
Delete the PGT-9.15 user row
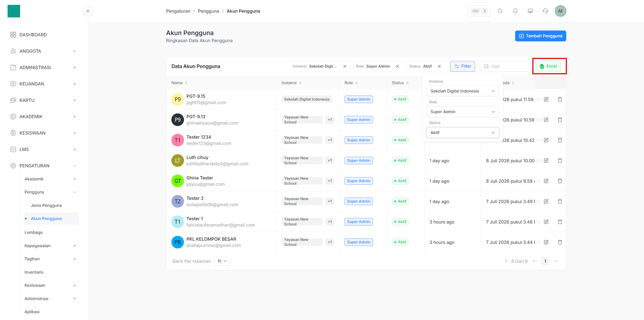click(560, 99)
